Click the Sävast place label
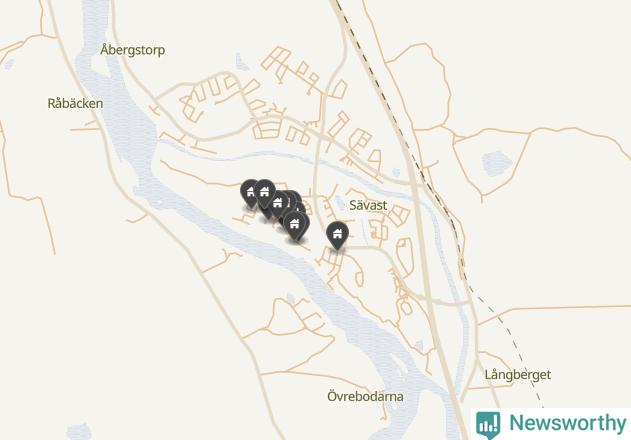Image resolution: width=631 pixels, height=440 pixels. point(368,205)
